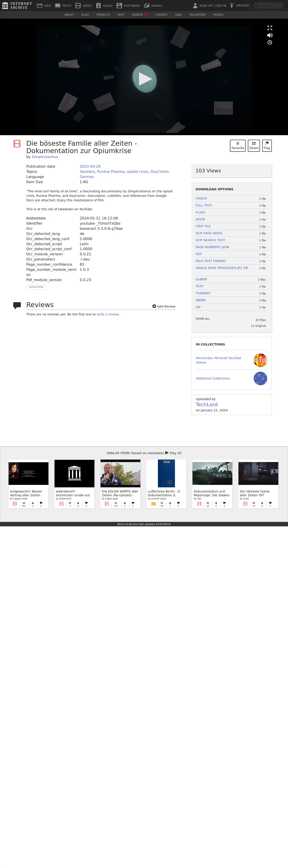Open the About menu item

pos(69,15)
